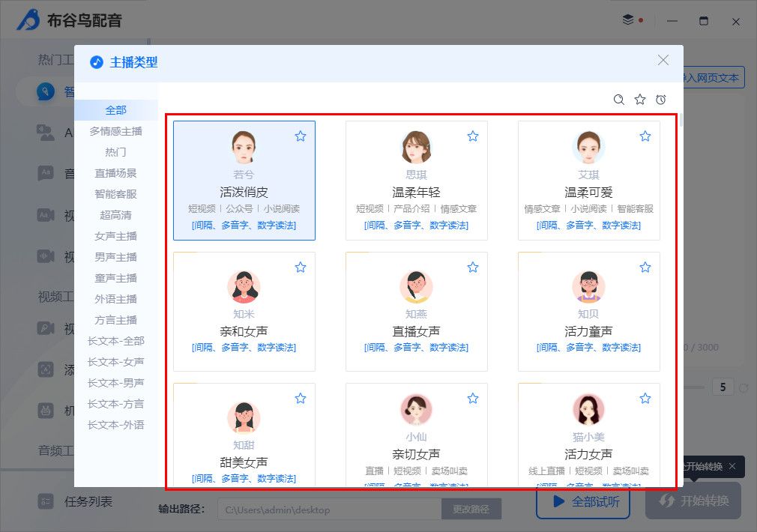Viewport: 757px width, 532px height.
Task: Favorite the 小仙 voice card star
Action: (473, 399)
